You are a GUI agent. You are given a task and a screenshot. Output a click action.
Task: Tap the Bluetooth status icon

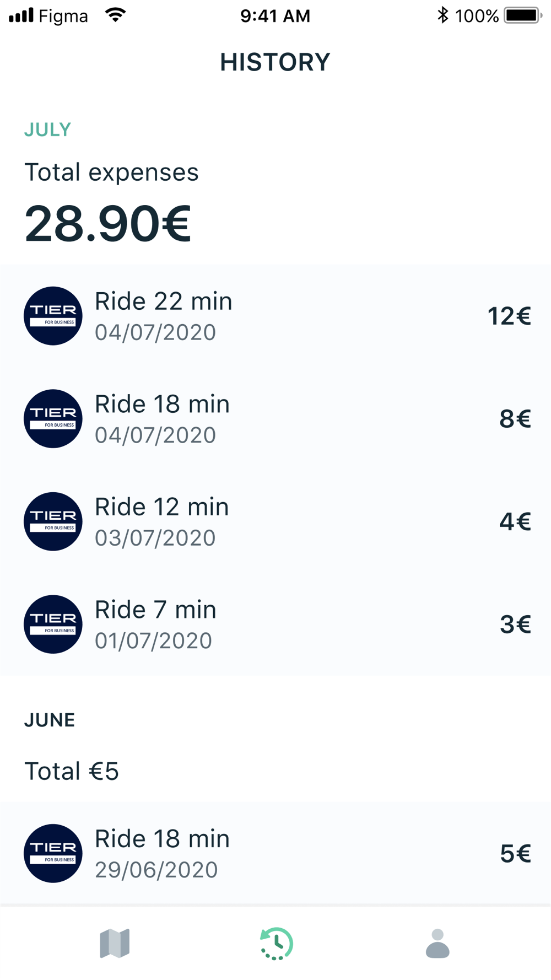point(442,15)
